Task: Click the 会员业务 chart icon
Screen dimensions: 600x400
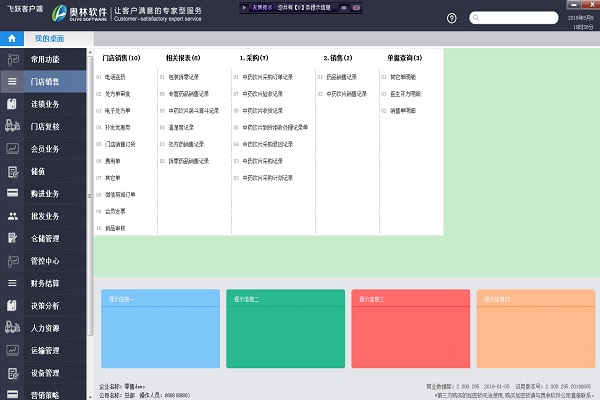Action: coord(12,149)
